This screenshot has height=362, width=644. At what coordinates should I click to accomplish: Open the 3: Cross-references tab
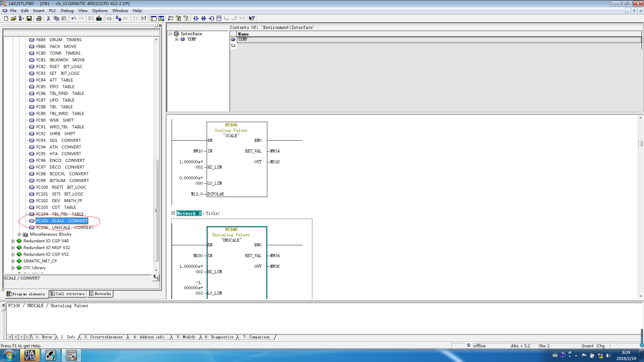pyautogui.click(x=103, y=337)
